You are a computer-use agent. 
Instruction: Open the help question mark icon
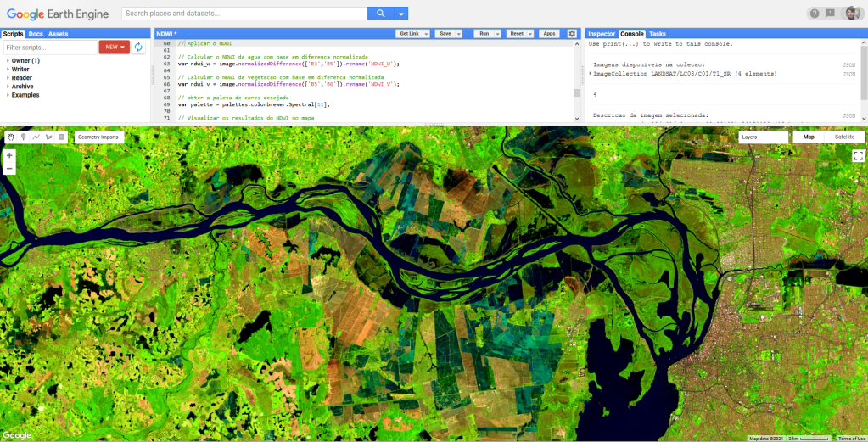(x=815, y=14)
